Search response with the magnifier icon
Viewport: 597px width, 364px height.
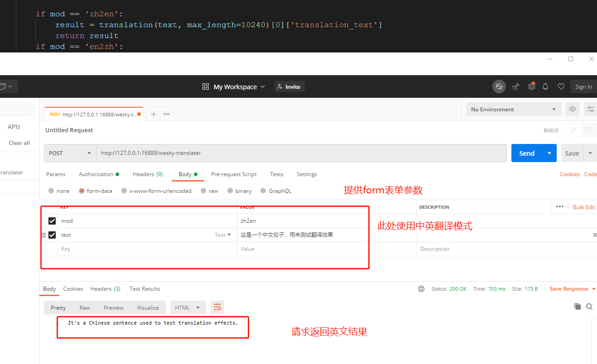[589, 307]
